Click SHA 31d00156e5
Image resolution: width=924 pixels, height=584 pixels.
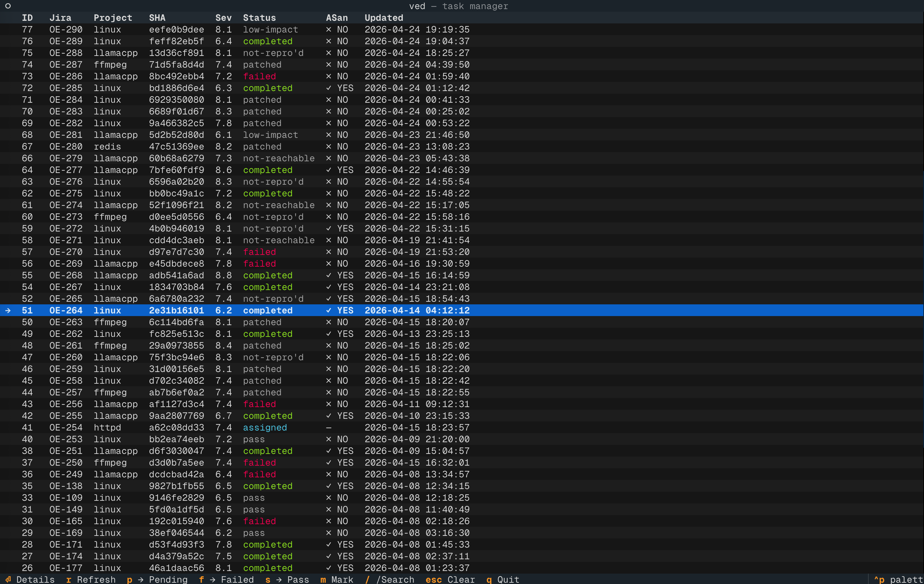click(177, 369)
